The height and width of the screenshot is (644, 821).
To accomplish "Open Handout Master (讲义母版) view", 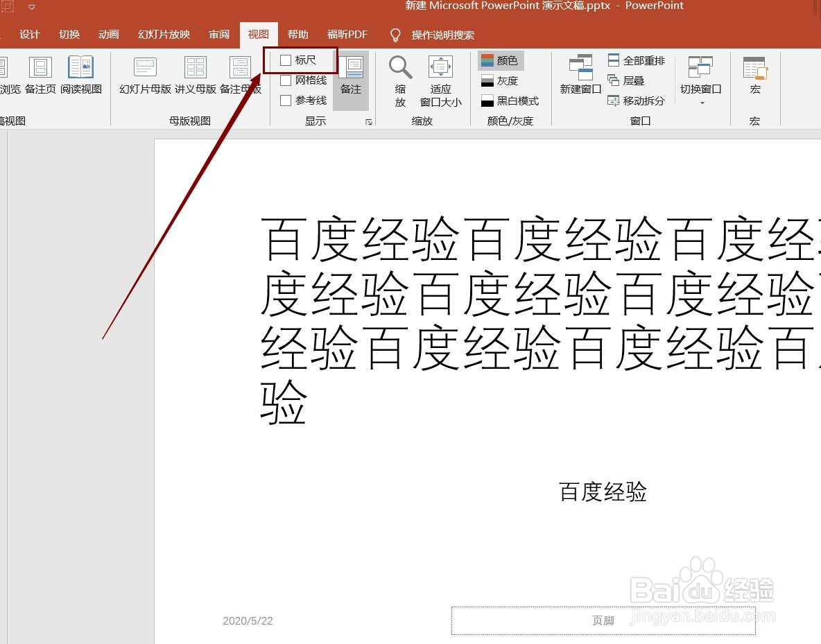I will (x=196, y=76).
